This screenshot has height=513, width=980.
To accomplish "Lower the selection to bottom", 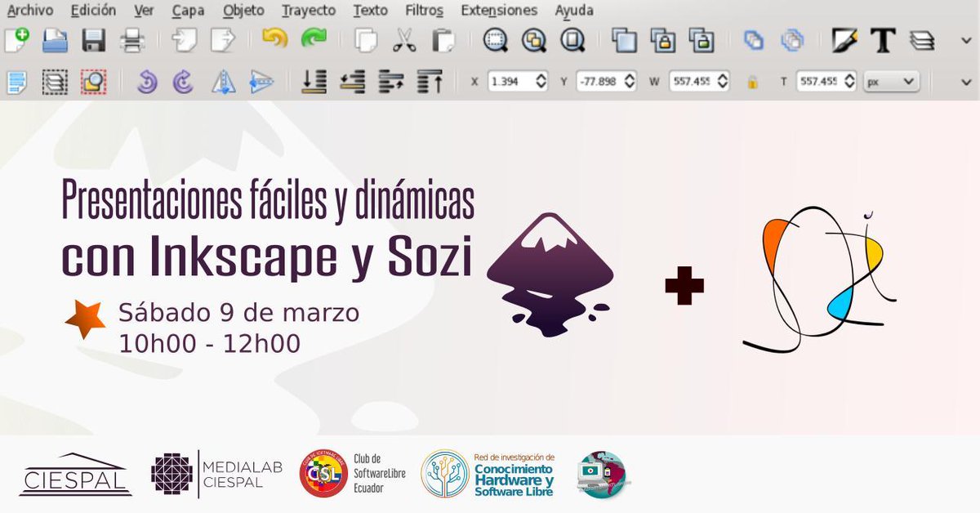I will click(314, 82).
